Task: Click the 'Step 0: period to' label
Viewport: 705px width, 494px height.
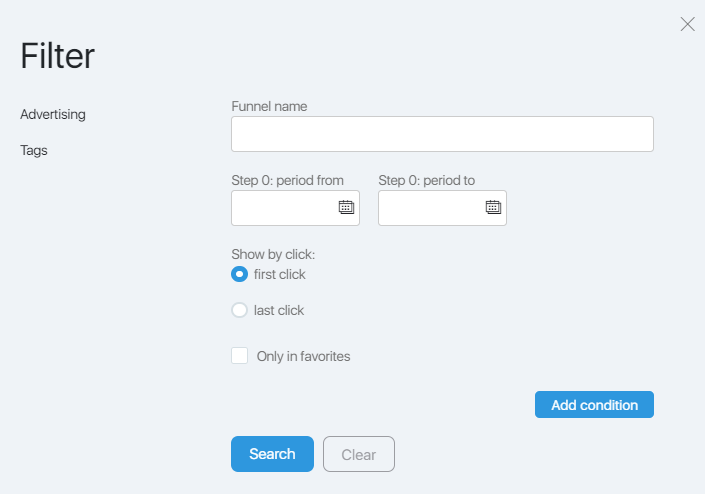Action: (427, 180)
